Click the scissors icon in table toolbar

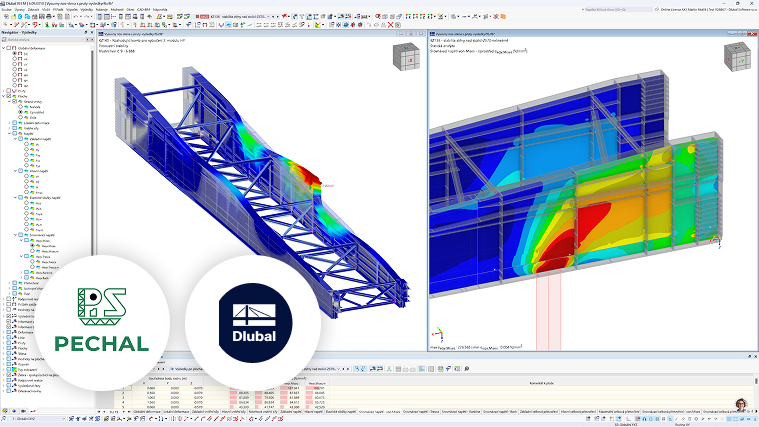tap(389, 369)
